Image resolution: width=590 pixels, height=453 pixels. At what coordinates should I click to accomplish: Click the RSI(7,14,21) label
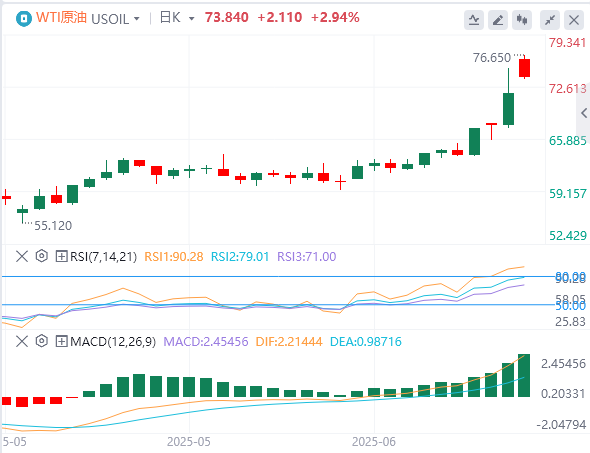pos(103,257)
